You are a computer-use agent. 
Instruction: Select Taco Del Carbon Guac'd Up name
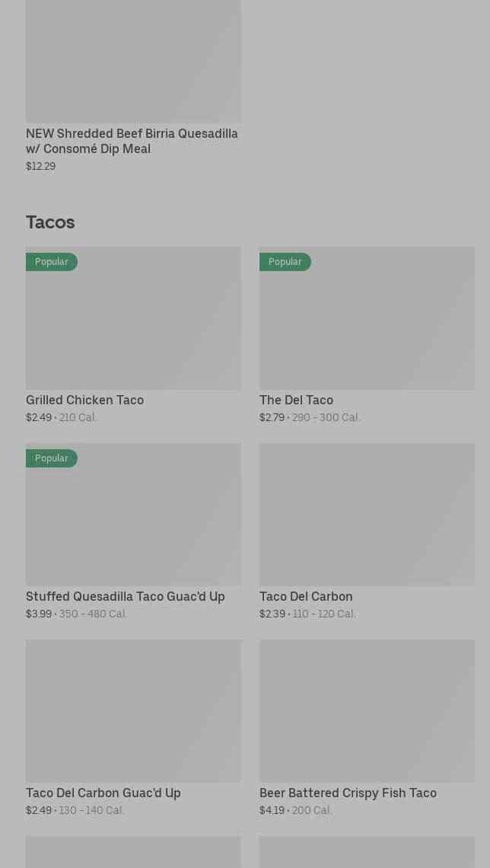pos(103,793)
